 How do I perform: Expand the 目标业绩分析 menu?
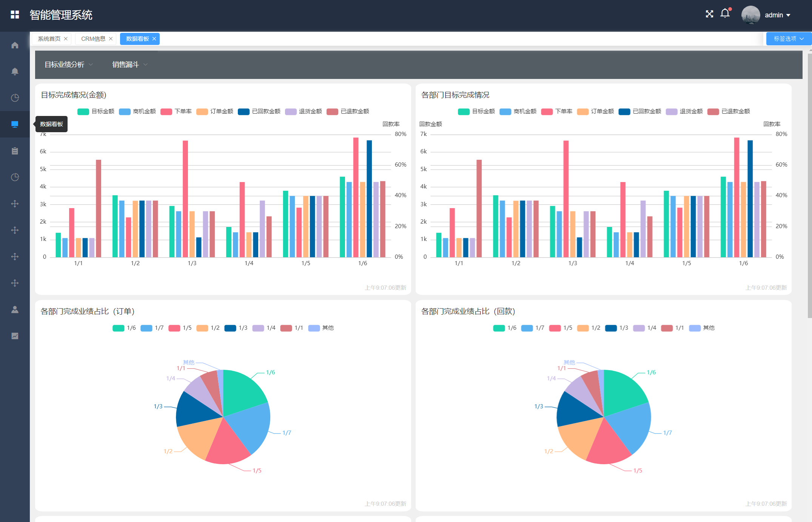pos(68,65)
